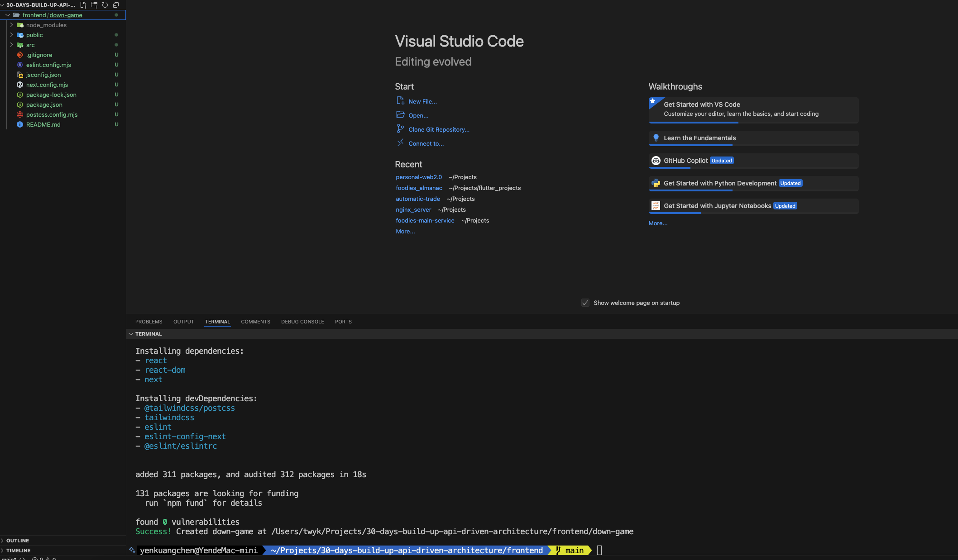The image size is (958, 560).
Task: Click More... under Walkthroughs
Action: click(x=658, y=223)
